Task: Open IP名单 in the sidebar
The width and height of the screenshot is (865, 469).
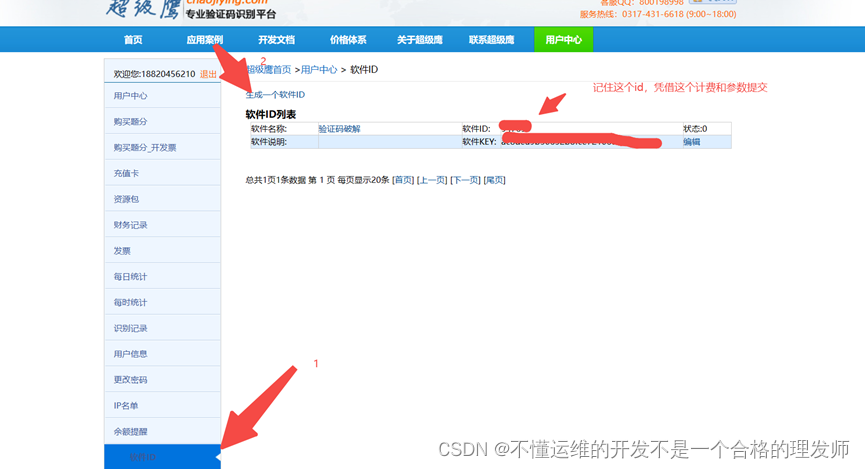Action: coord(162,406)
